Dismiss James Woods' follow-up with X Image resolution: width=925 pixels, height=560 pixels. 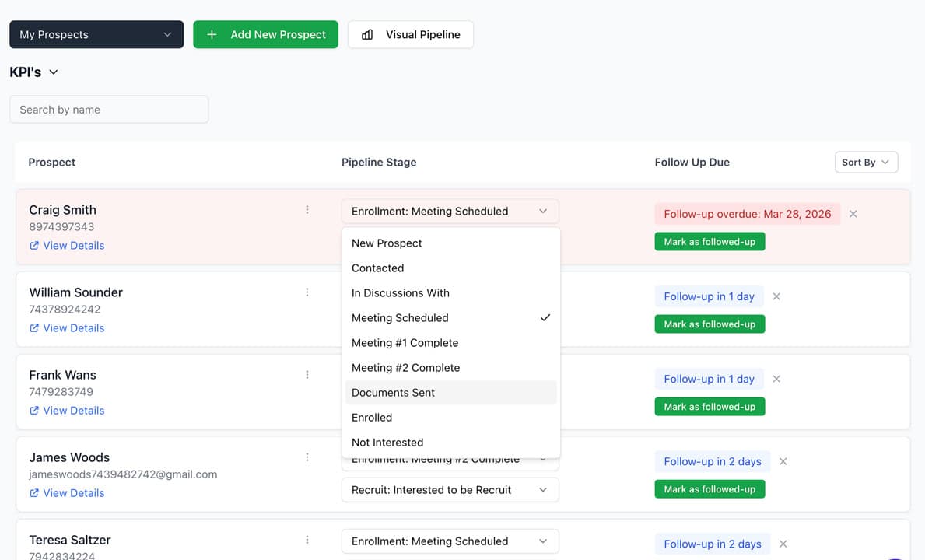tap(783, 461)
